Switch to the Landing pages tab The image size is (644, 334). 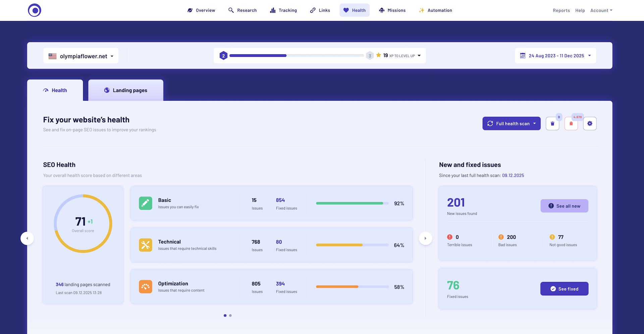(126, 90)
